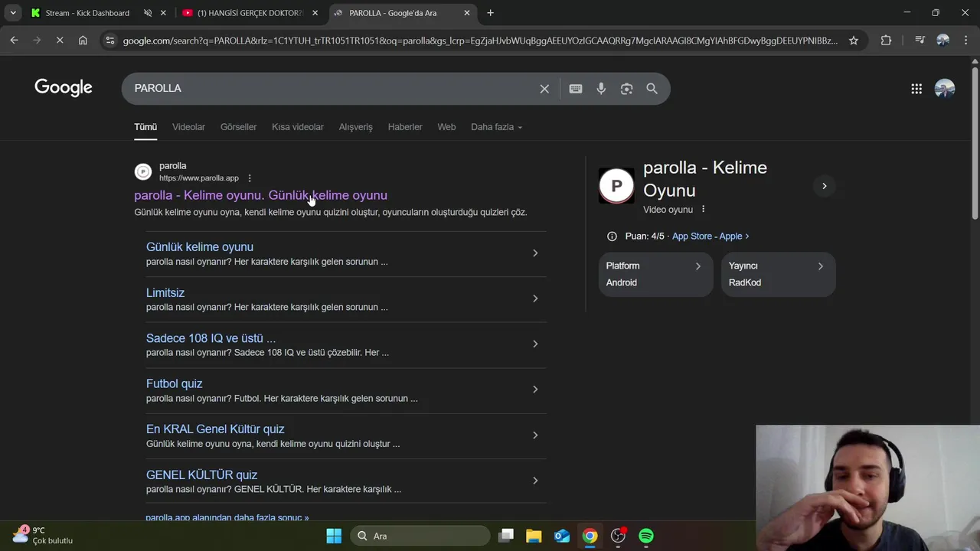The height and width of the screenshot is (551, 980).
Task: Click the info icon next to Puan
Action: [612, 236]
